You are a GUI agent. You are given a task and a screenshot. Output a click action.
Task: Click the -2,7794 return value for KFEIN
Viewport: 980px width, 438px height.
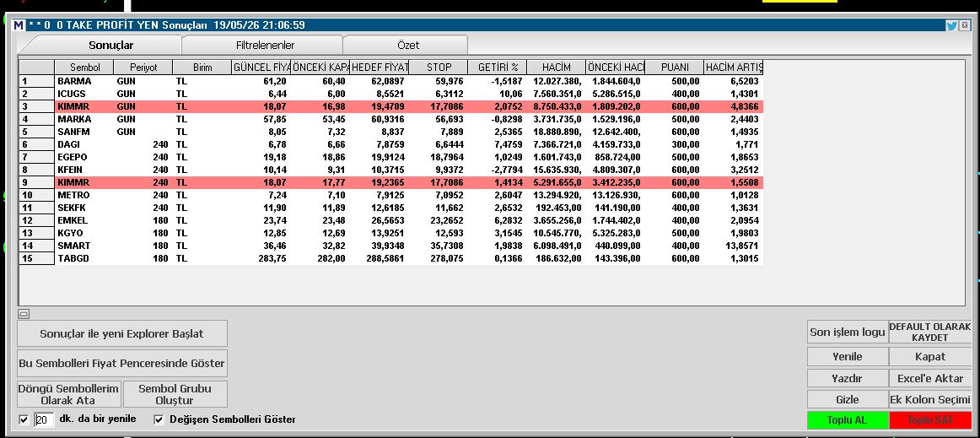click(x=498, y=170)
